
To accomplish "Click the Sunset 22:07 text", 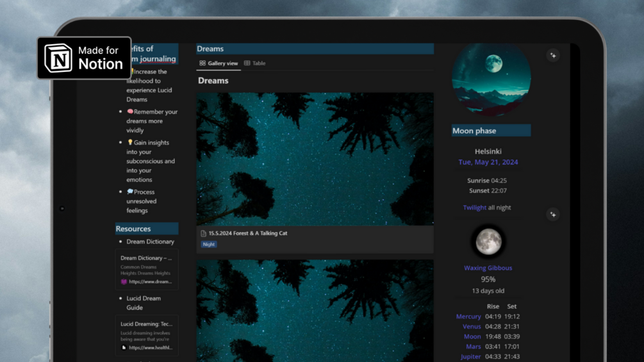I will (488, 191).
